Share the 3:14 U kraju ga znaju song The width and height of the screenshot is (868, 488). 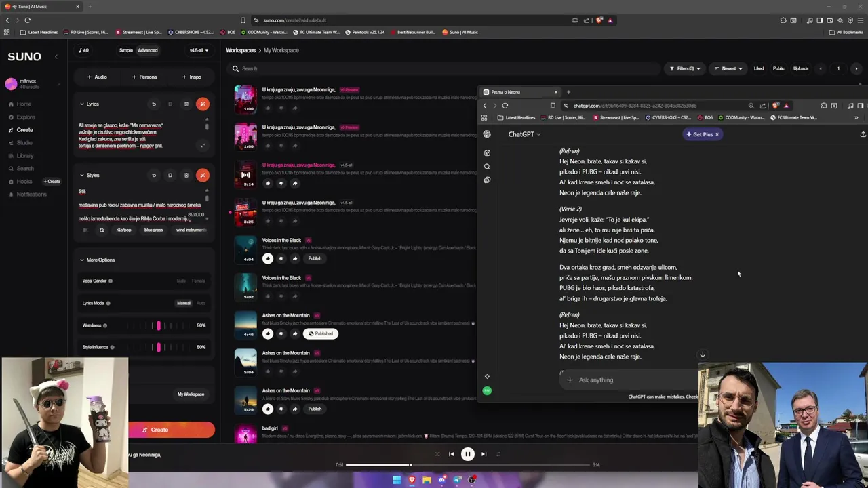(x=295, y=183)
